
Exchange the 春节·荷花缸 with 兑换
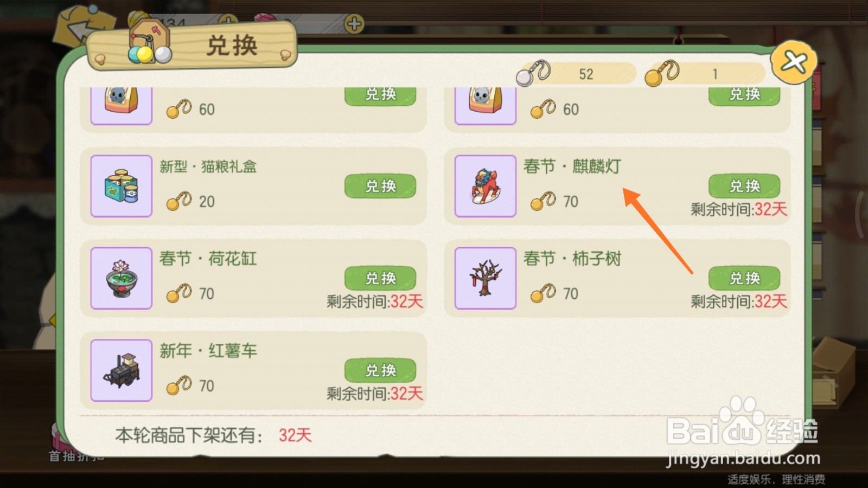pyautogui.click(x=380, y=278)
